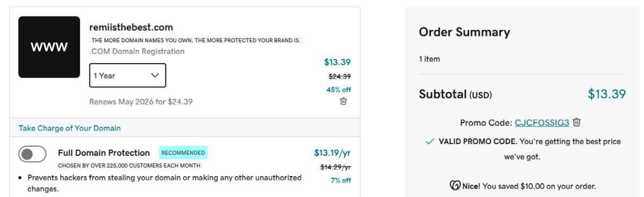644x197 pixels.
Task: Click the savings icon next to Nice!
Action: click(455, 186)
